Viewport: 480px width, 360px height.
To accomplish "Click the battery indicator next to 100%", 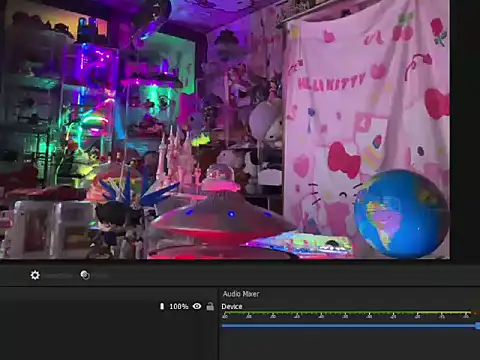I will [x=162, y=306].
